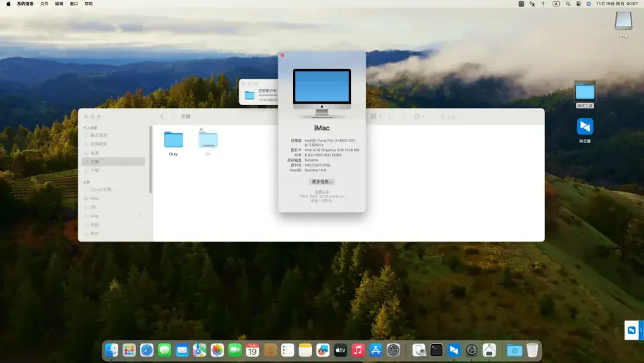The height and width of the screenshot is (363, 644).
Task: Open Finder from the Dock
Action: point(111,350)
